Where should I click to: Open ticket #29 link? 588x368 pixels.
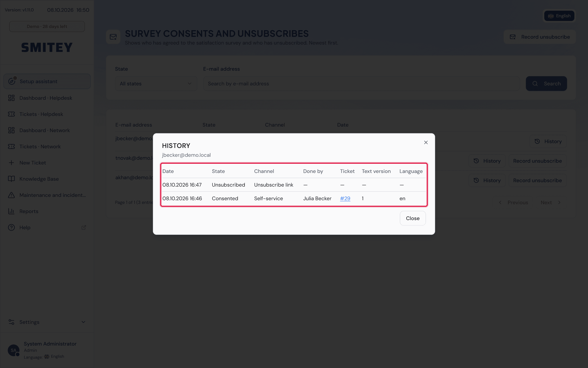[x=345, y=198]
